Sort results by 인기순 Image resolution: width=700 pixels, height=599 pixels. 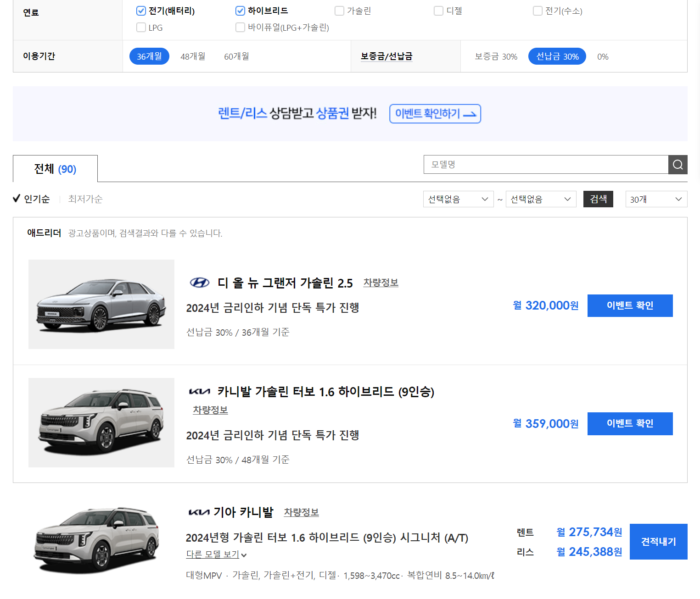[36, 199]
